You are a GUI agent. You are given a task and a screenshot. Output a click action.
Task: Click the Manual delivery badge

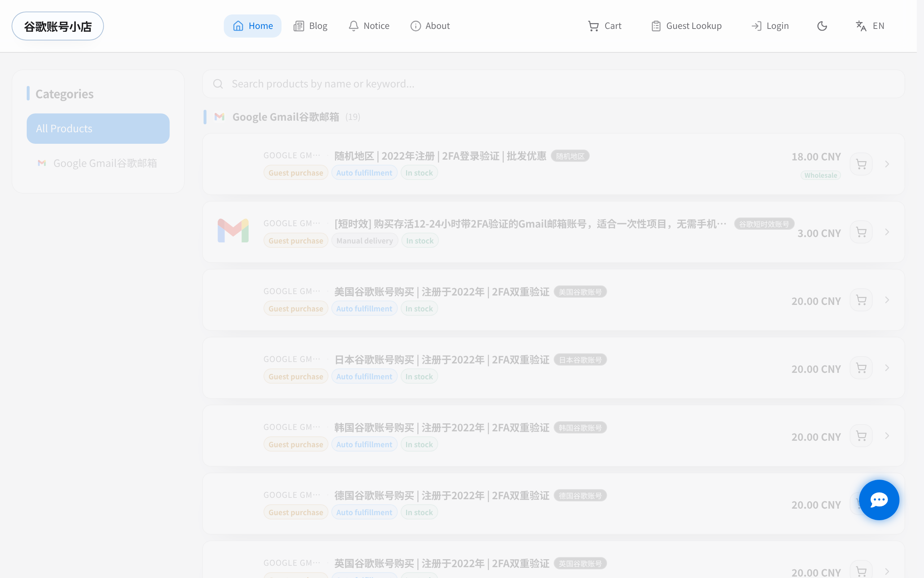coord(365,241)
